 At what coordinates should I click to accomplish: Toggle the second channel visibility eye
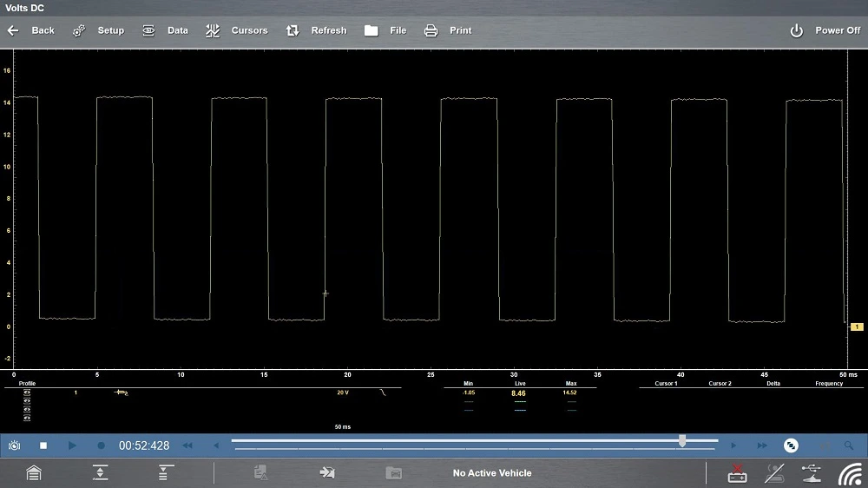[x=26, y=399]
